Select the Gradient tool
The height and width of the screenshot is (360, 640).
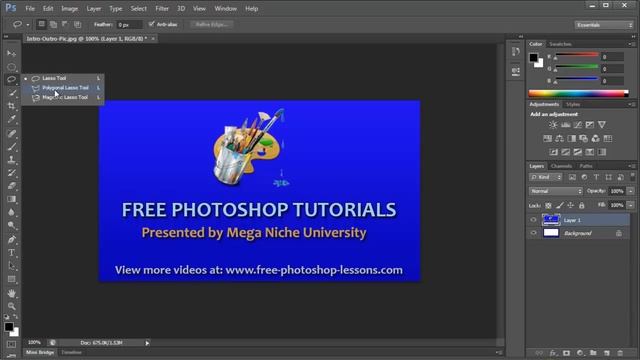pyautogui.click(x=11, y=199)
